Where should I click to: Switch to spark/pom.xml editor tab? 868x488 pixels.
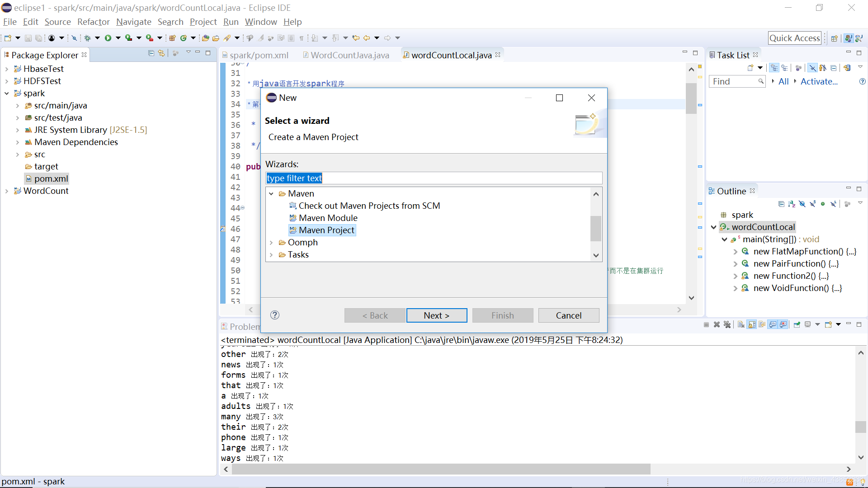pos(255,55)
